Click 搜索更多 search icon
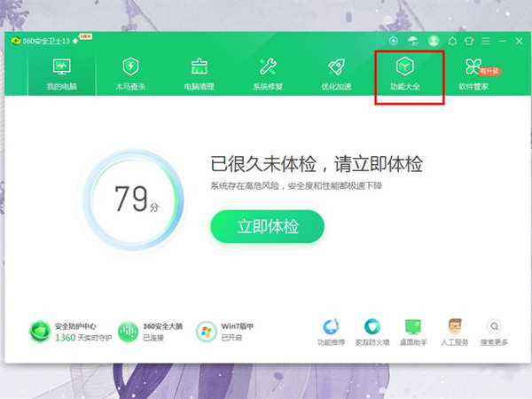This screenshot has height=399, width=532. coord(494,331)
